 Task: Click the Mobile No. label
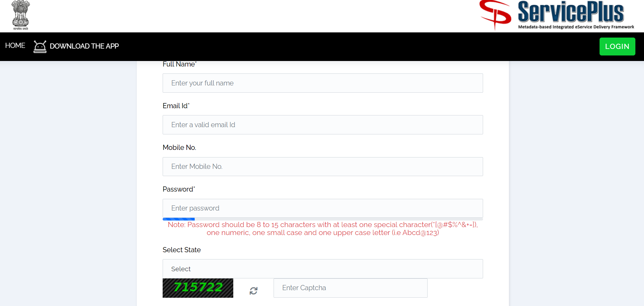coord(179,147)
